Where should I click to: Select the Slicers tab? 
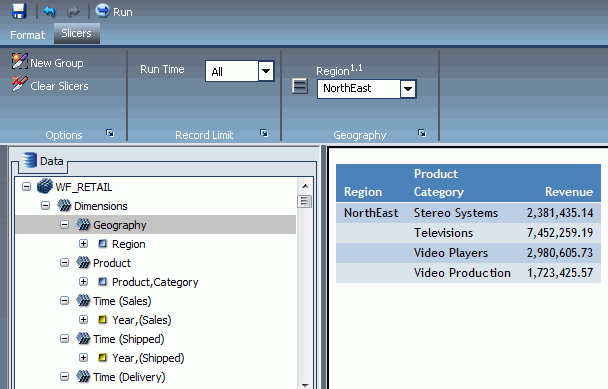[76, 33]
